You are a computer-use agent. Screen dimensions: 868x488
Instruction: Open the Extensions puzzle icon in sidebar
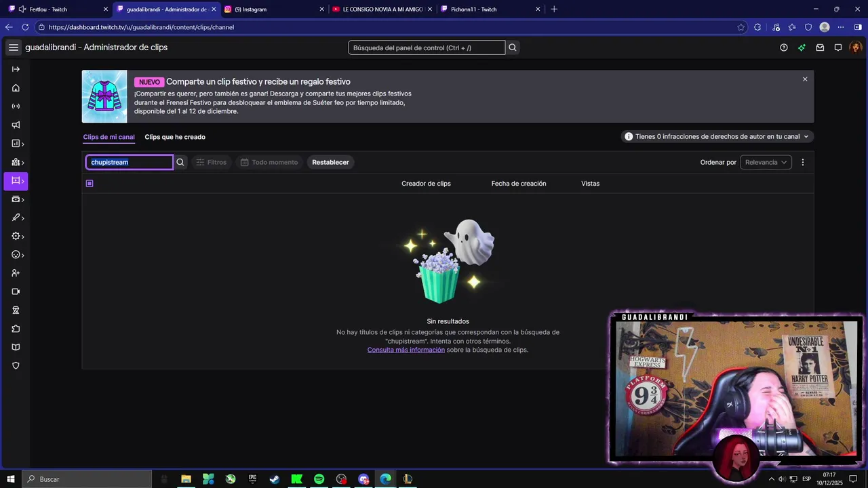(x=16, y=329)
